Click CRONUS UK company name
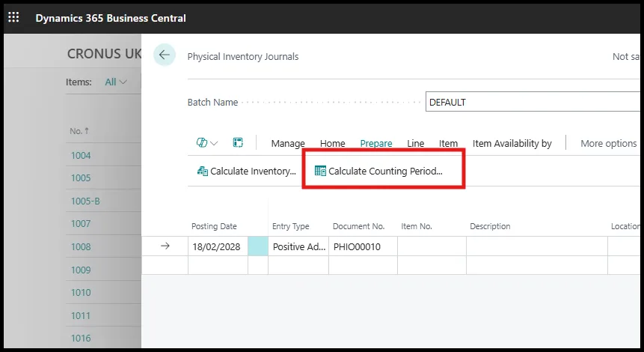Screen dimensions: 644x352 tap(104, 54)
